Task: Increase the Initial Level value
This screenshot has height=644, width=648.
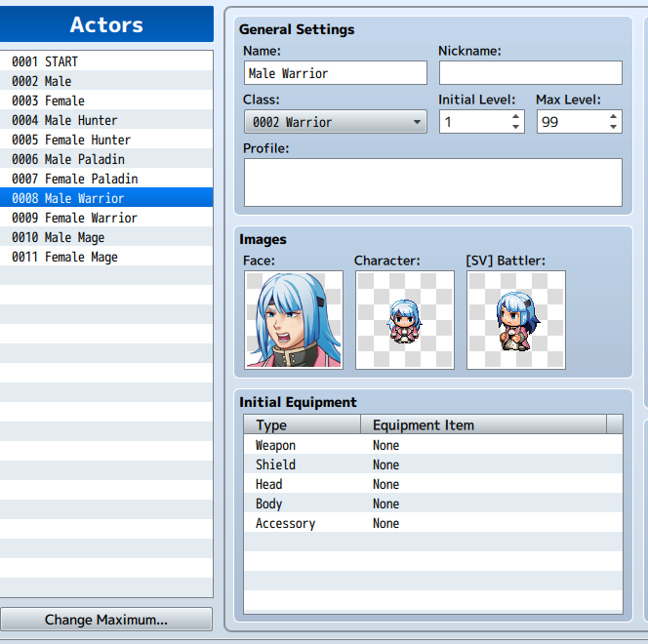Action: pos(515,116)
